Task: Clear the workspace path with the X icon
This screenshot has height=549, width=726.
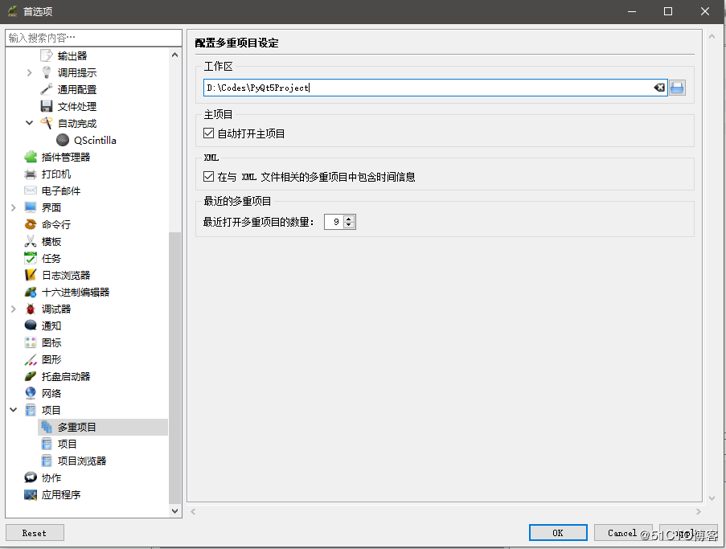Action: [x=659, y=87]
